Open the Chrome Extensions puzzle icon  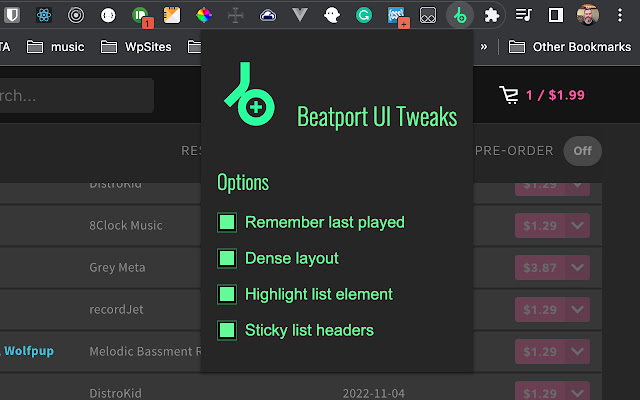(x=491, y=15)
